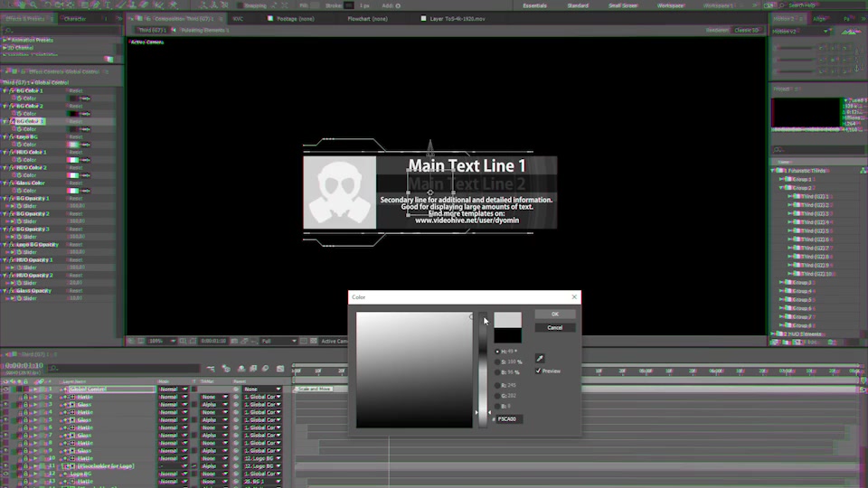Open the Full resolution dropdown below the viewer
868x488 pixels.
[278, 341]
